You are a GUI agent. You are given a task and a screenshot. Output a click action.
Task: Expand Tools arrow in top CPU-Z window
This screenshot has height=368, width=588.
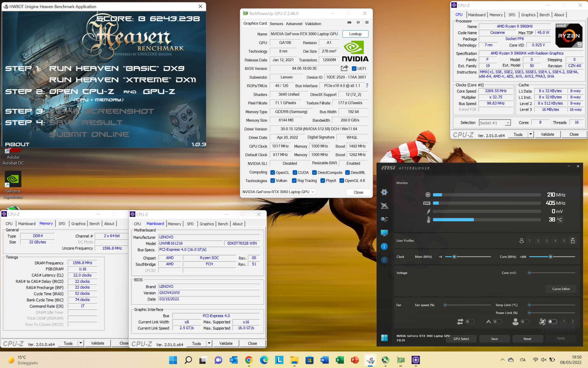coord(531,134)
